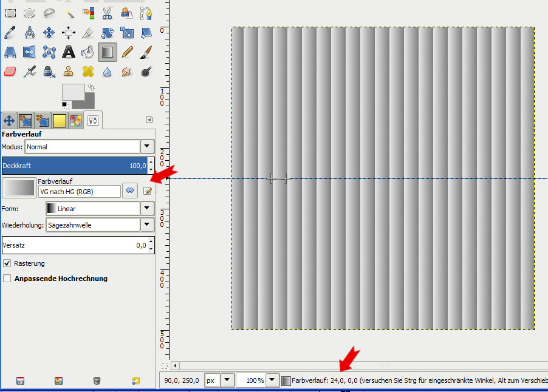Select the Blend gradient tool
This screenshot has width=548, height=392.
coord(108,52)
